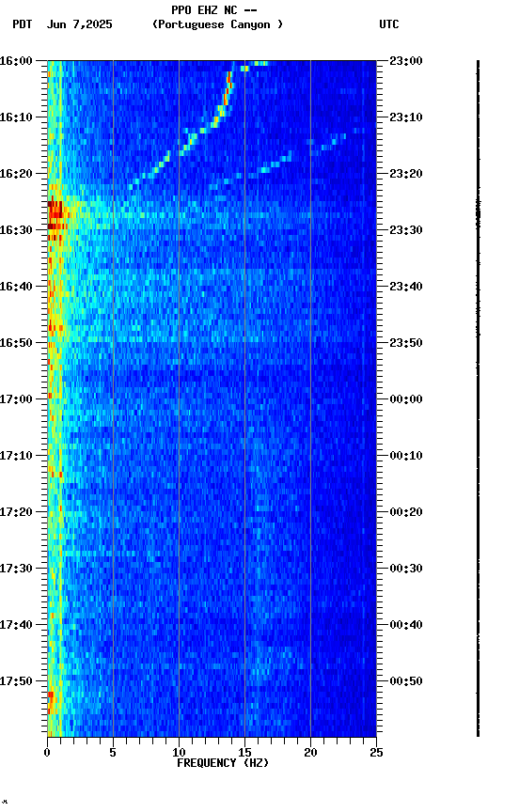Click the '16:20' PDT time label
This screenshot has height=812, width=519.
click(16, 174)
